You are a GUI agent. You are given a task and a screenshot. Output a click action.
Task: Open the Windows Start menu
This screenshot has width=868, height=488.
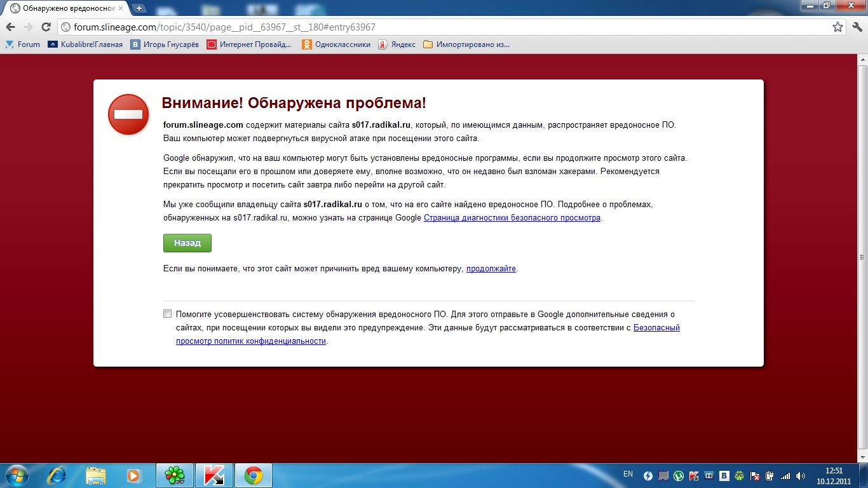tap(17, 475)
